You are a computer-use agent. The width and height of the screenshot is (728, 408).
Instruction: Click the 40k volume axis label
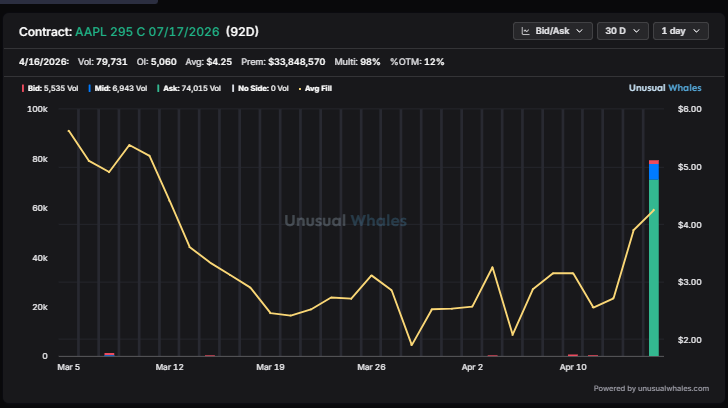(40, 258)
